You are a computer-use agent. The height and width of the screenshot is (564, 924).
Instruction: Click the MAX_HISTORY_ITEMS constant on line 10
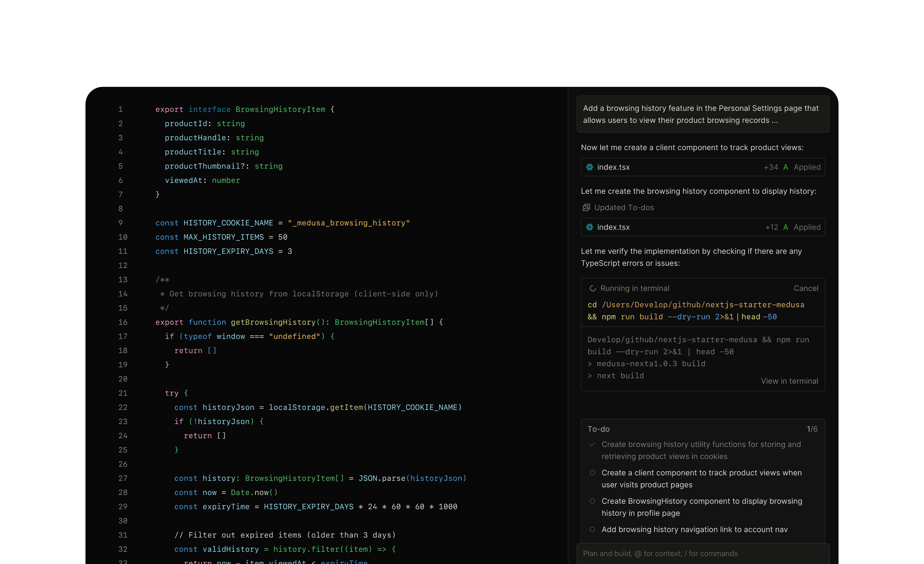[x=223, y=237]
